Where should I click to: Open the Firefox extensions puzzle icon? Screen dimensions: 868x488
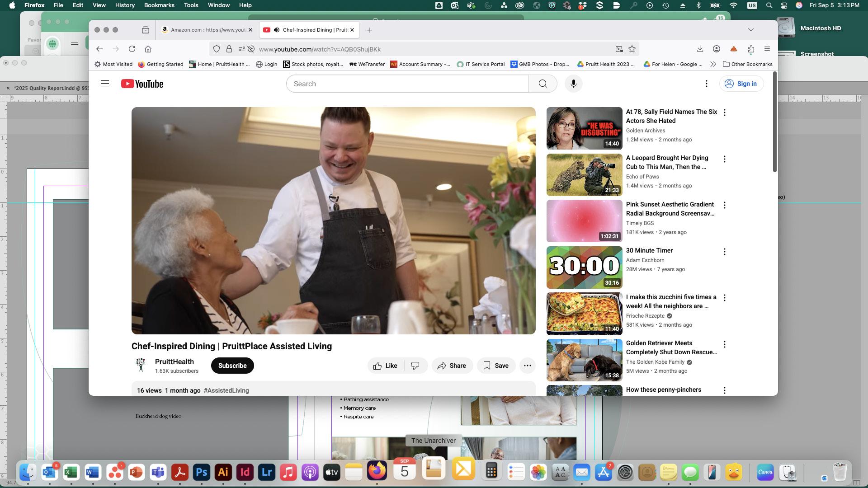(751, 49)
